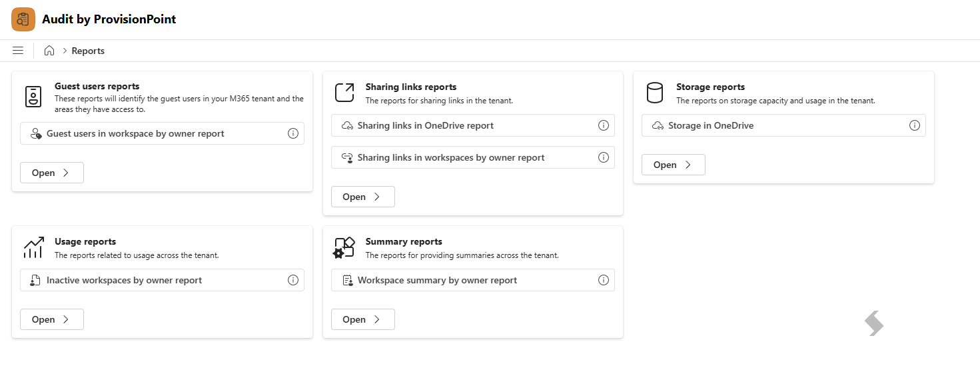Screen dimensions: 980x370
Task: Click the document icon beside Inactive workspaces
Action: pos(37,280)
